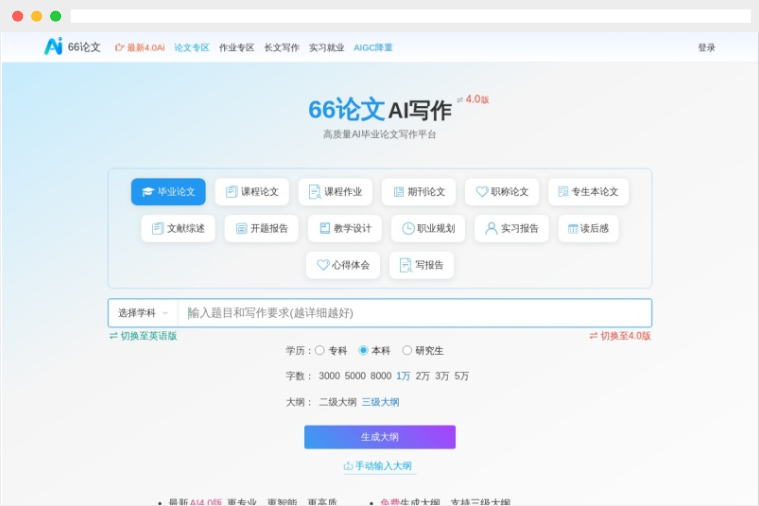Select the 毕业论文 graduation cap icon
Image resolution: width=759 pixels, height=506 pixels.
[x=148, y=192]
